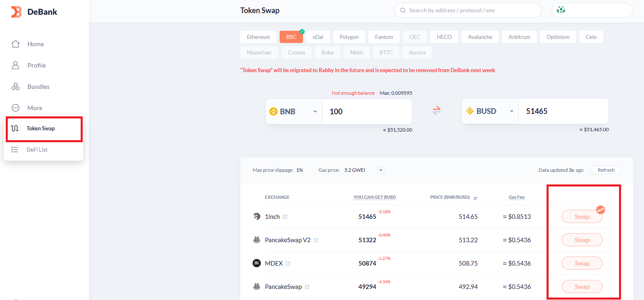Click the Profile person icon

[16, 65]
